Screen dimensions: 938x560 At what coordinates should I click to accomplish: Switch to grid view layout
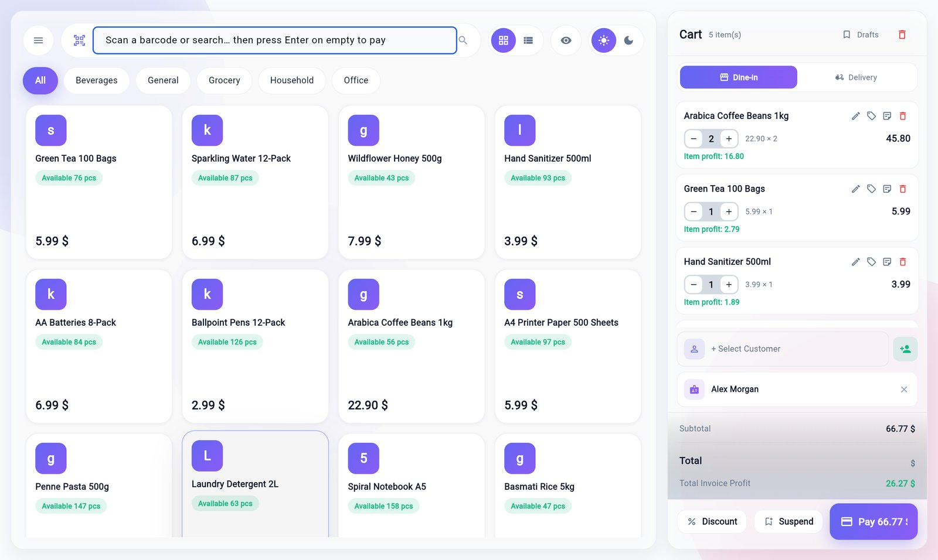click(x=503, y=40)
